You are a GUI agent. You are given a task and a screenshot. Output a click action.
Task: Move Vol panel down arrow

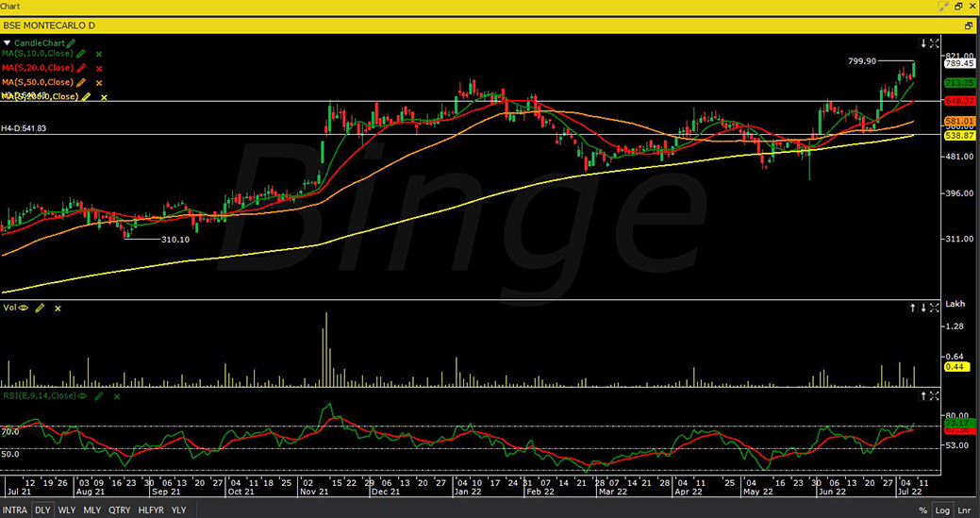(923, 308)
